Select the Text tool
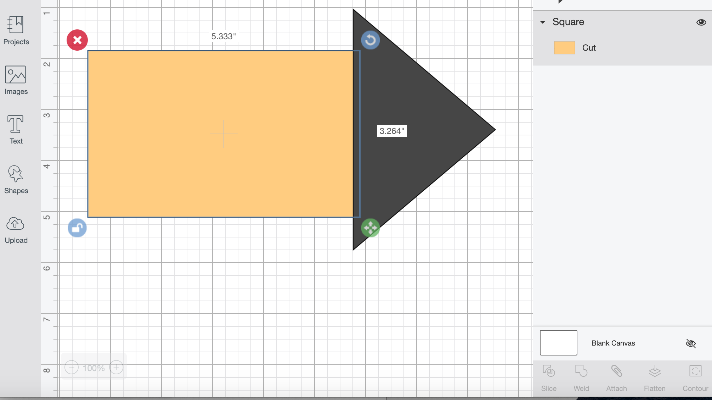The height and width of the screenshot is (400, 712). tap(15, 129)
